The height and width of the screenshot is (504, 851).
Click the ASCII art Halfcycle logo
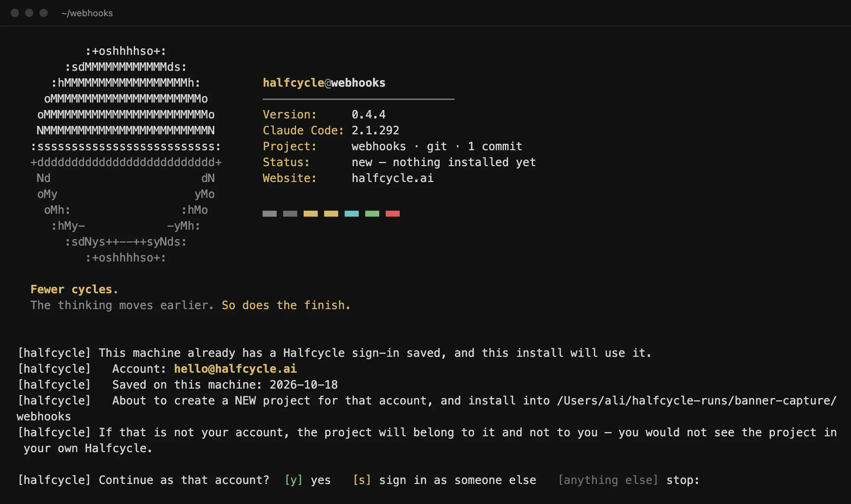coord(126,154)
